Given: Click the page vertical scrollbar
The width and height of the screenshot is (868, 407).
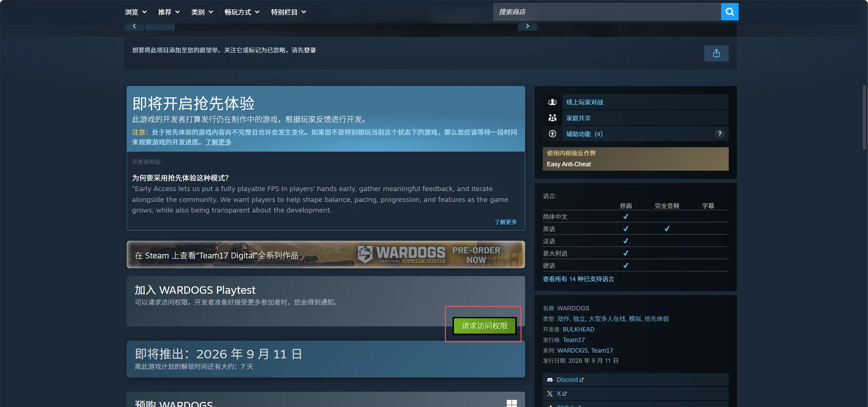Looking at the screenshot, I should (x=865, y=117).
